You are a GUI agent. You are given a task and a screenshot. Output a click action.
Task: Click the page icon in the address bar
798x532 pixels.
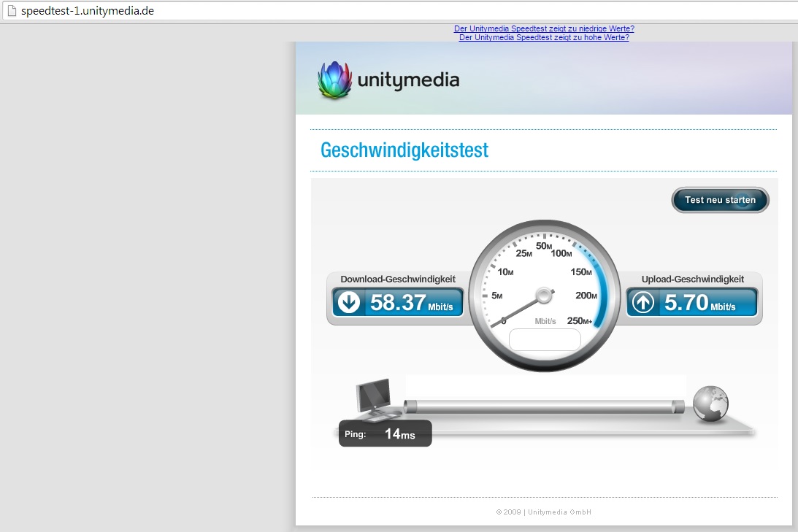(x=12, y=11)
